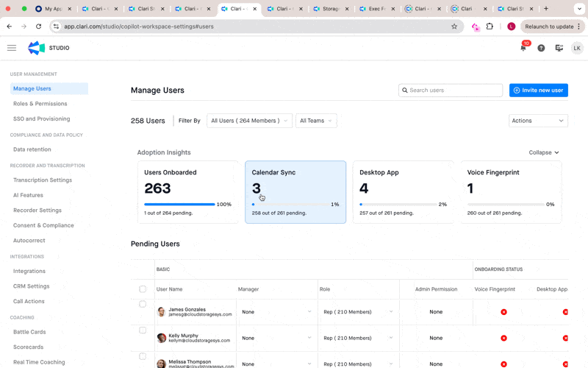Click Melissa Thompson's Voice Fingerprint red status icon
Image resolution: width=588 pixels, height=368 pixels.
503,364
